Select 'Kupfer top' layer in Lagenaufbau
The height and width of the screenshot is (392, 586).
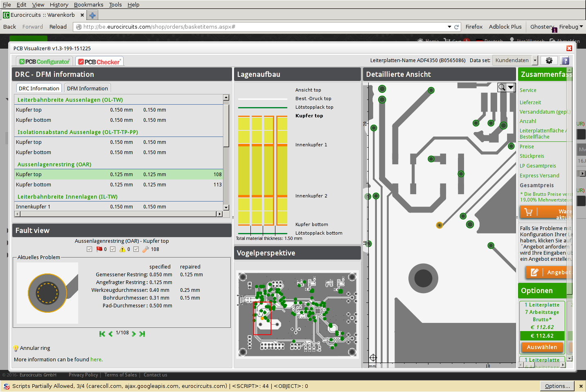point(309,116)
